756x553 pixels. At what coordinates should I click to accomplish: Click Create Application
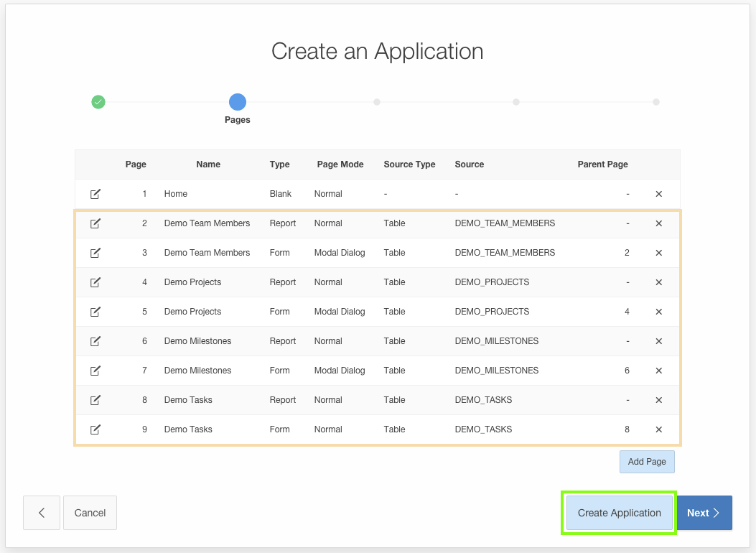click(618, 512)
